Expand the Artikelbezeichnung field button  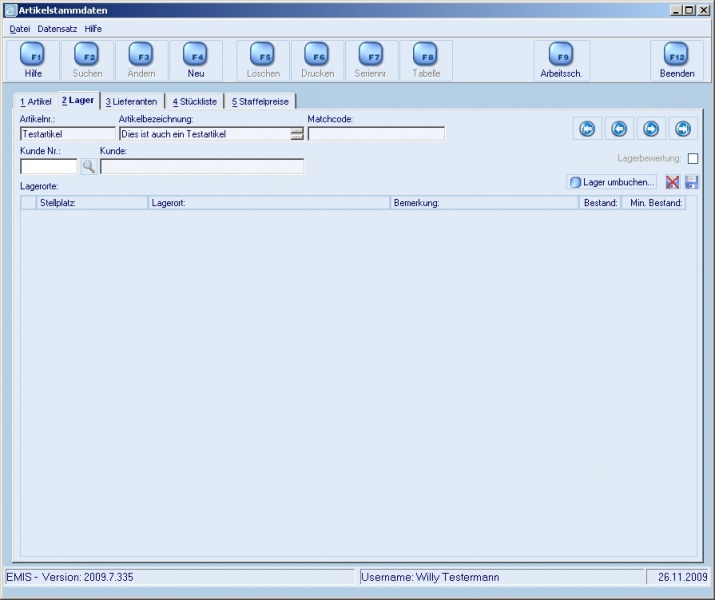[297, 134]
